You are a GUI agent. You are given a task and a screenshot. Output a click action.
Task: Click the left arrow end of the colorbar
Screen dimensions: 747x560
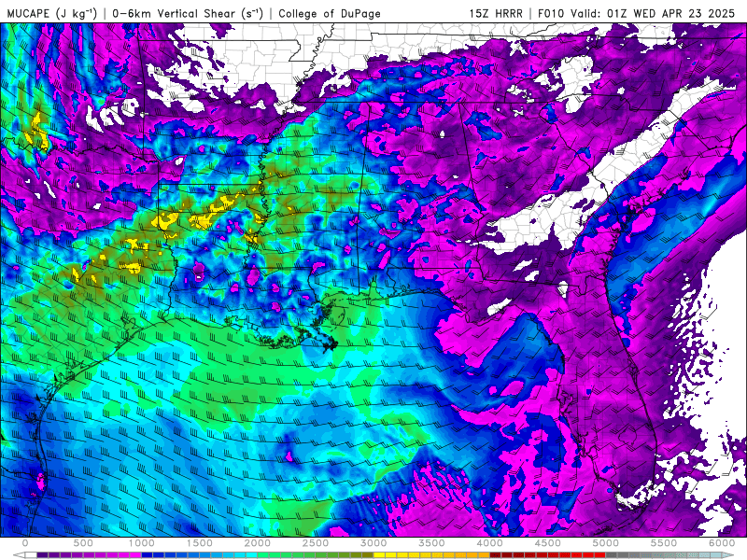tap(19, 555)
